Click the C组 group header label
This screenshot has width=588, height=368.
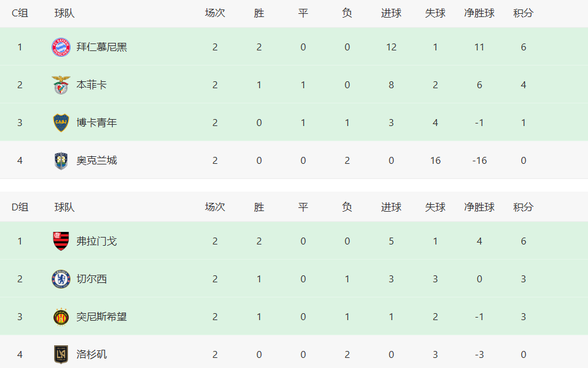click(20, 13)
